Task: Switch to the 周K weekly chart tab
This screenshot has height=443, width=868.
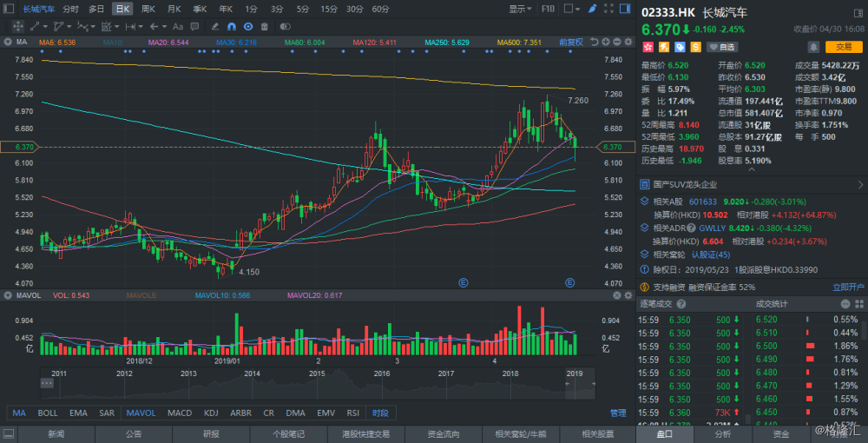Action: 148,9
